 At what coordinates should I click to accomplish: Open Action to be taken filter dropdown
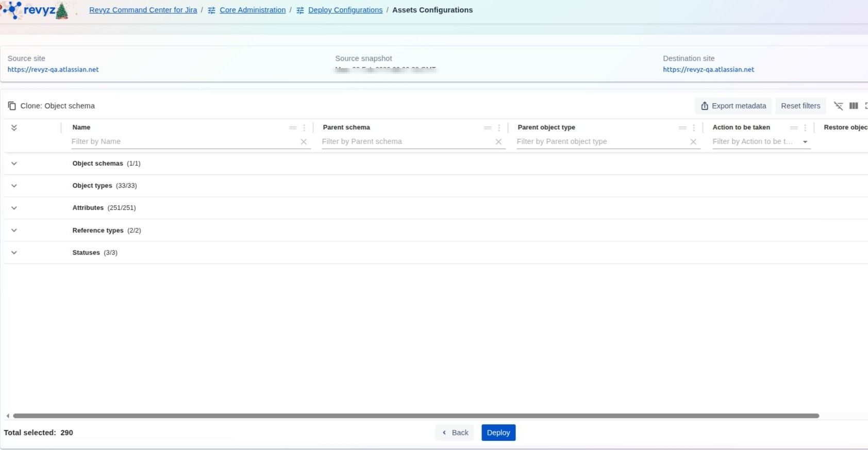click(x=805, y=142)
